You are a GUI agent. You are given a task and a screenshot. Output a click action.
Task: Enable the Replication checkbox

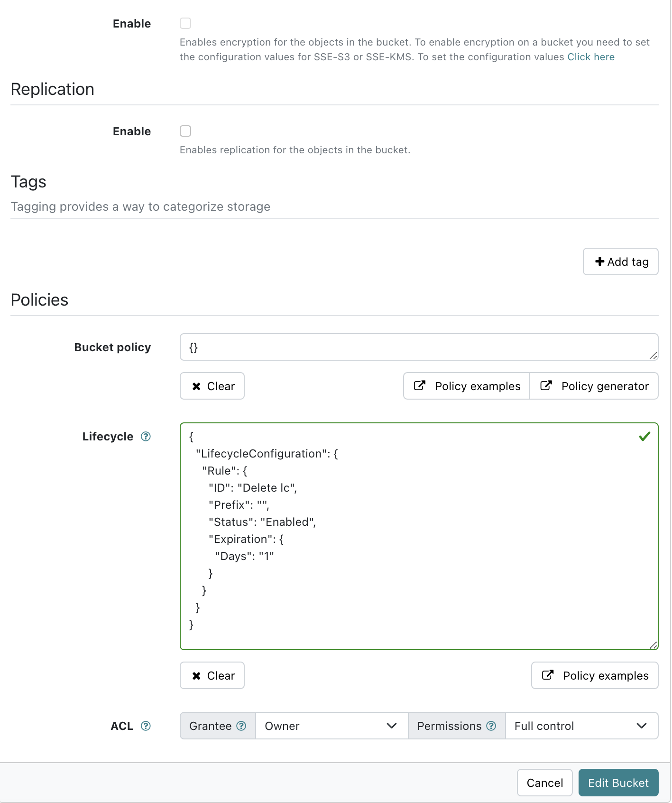[x=185, y=131]
